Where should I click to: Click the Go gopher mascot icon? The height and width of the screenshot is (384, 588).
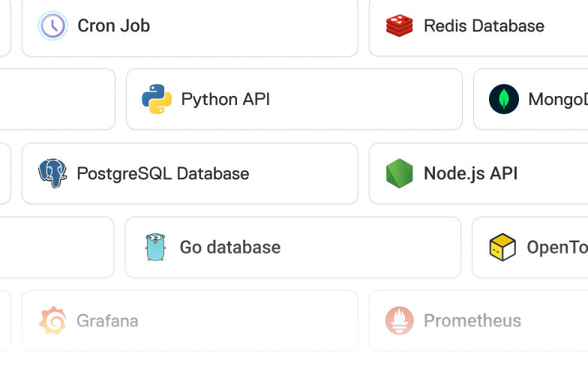tap(155, 247)
